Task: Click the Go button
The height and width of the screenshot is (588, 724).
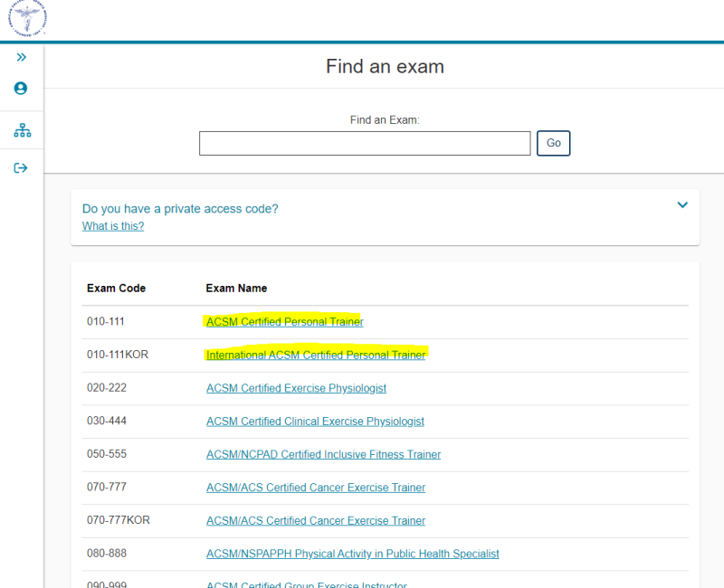Action: coord(553,143)
